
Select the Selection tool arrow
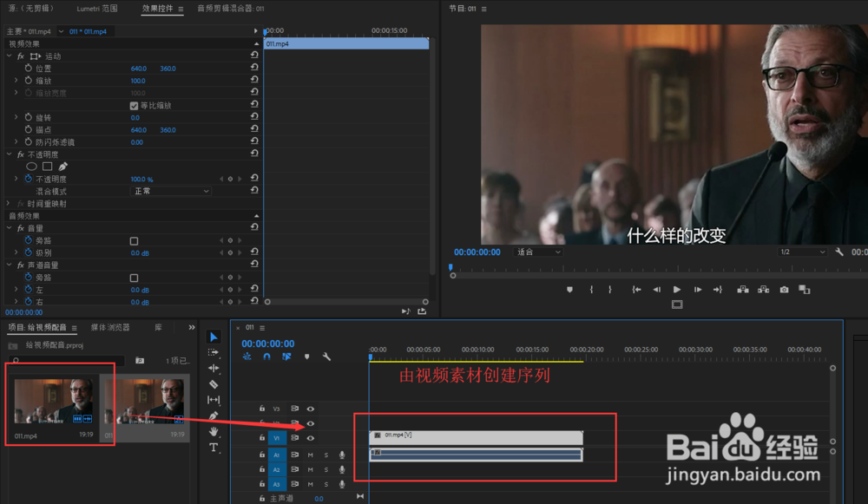point(214,337)
